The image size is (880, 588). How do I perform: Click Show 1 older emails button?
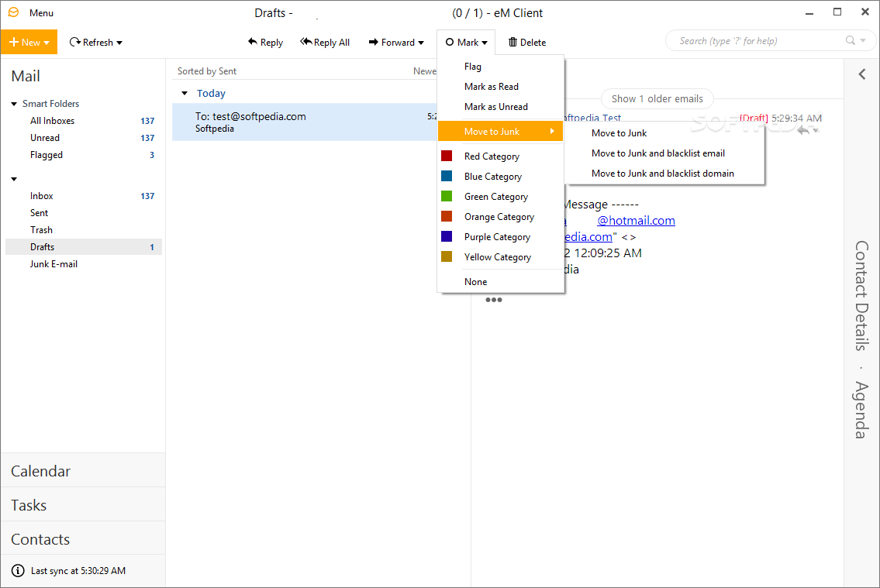pos(657,98)
